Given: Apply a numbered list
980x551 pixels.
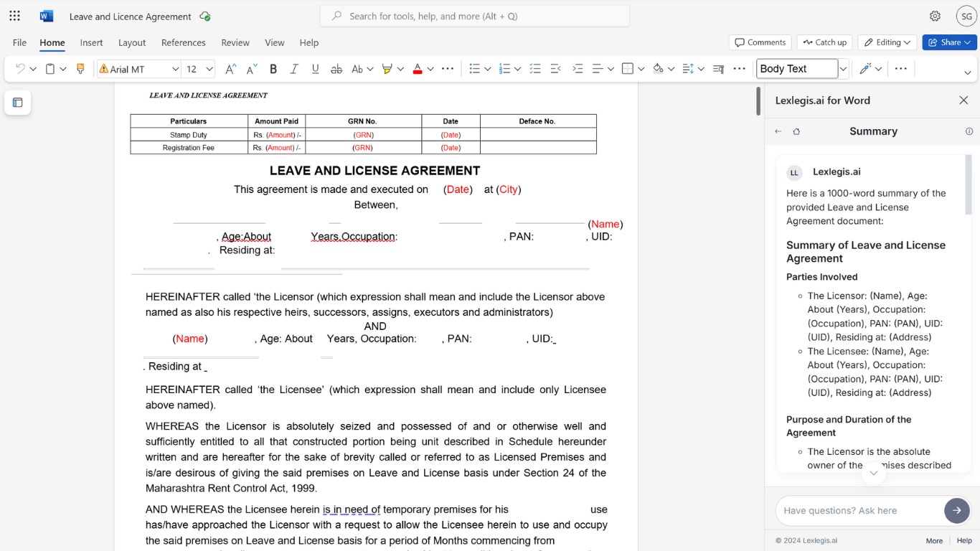Looking at the screenshot, I should tap(504, 69).
